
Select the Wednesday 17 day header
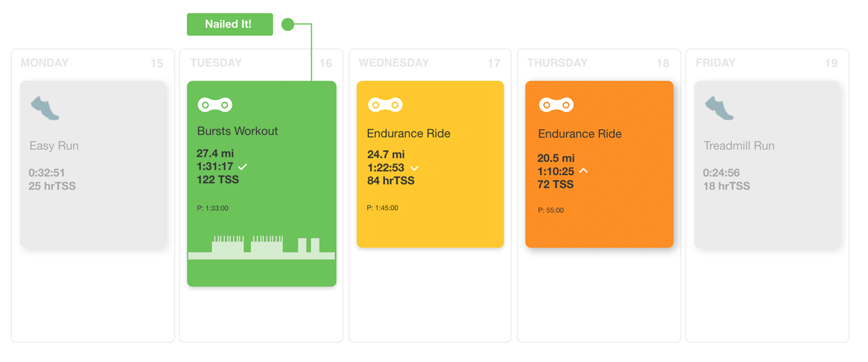(429, 64)
